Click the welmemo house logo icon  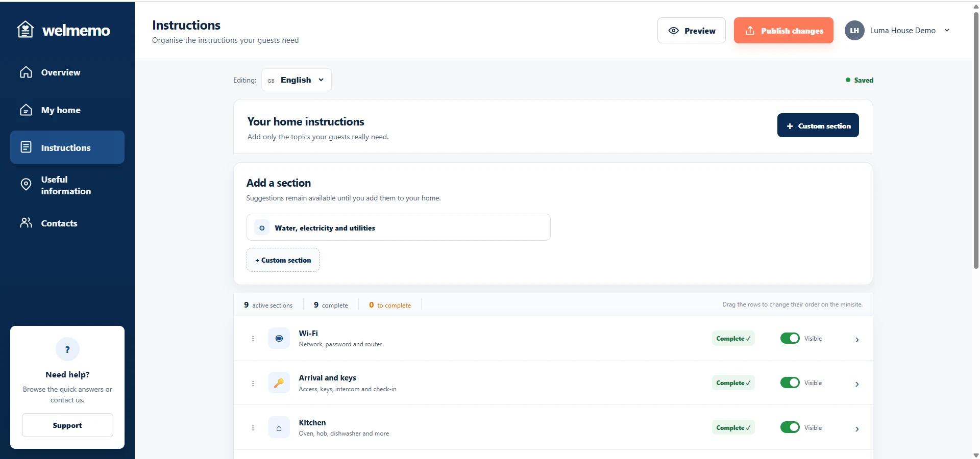[25, 30]
